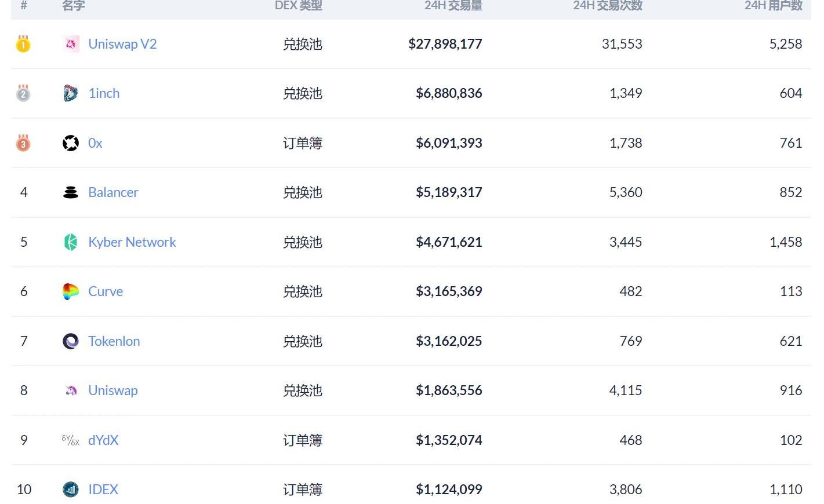
Task: Click the gold rank 1 medal
Action: pyautogui.click(x=23, y=44)
